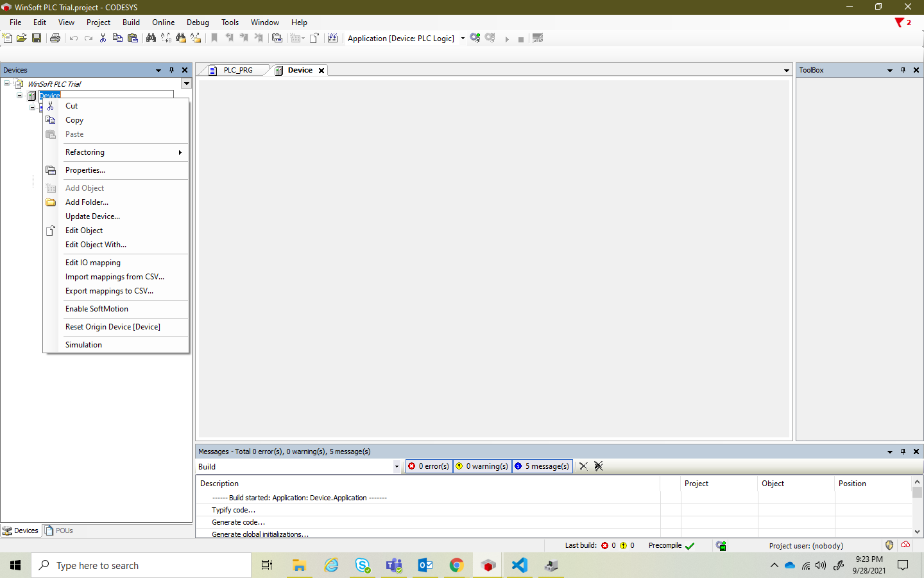Screen dimensions: 924x578
Task: Save the project with the floppy disk icon
Action: click(37, 39)
